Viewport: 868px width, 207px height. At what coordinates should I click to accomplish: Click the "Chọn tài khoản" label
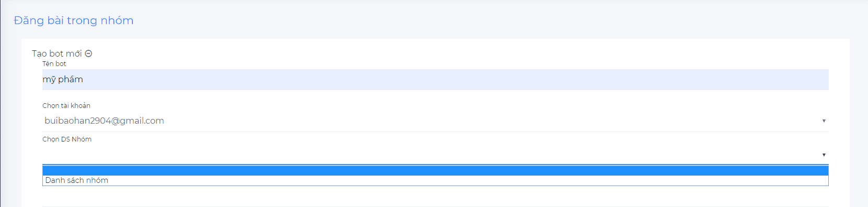pos(66,106)
